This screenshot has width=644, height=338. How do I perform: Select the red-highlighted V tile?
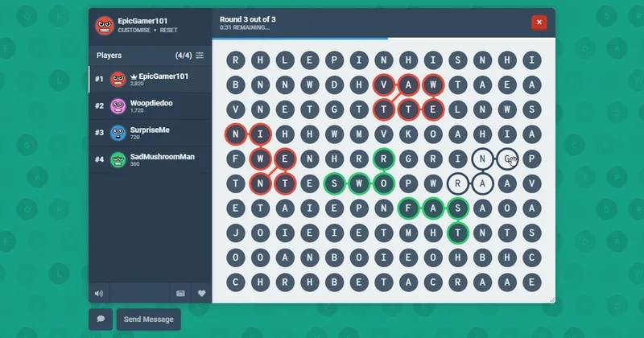click(384, 85)
